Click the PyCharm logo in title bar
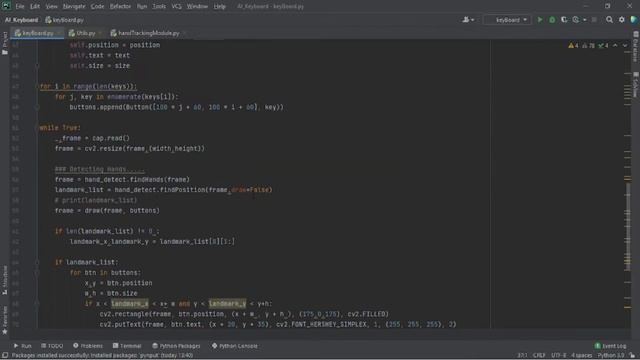This screenshot has width=640, height=360. [x=6, y=6]
